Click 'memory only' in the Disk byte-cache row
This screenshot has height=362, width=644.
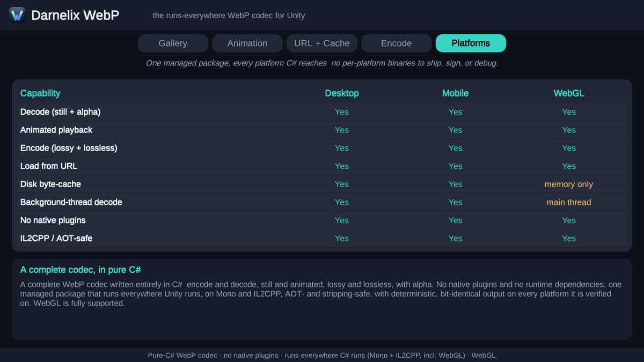(x=569, y=184)
